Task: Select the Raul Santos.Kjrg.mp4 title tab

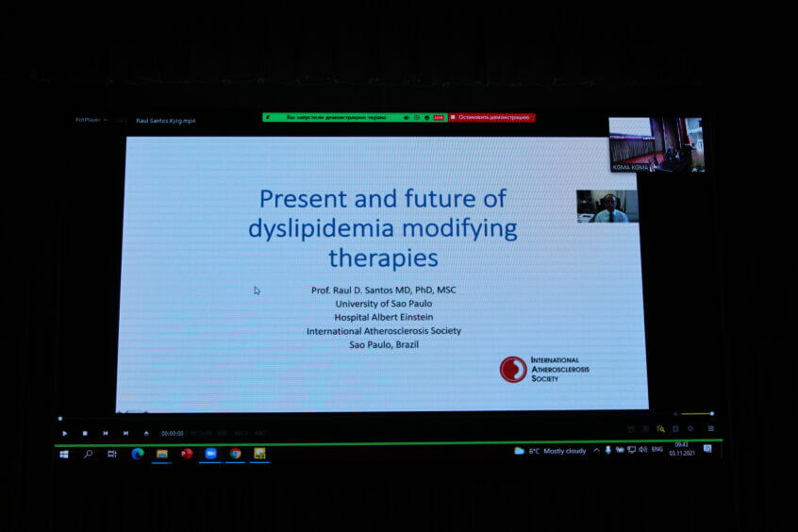Action: 166,121
